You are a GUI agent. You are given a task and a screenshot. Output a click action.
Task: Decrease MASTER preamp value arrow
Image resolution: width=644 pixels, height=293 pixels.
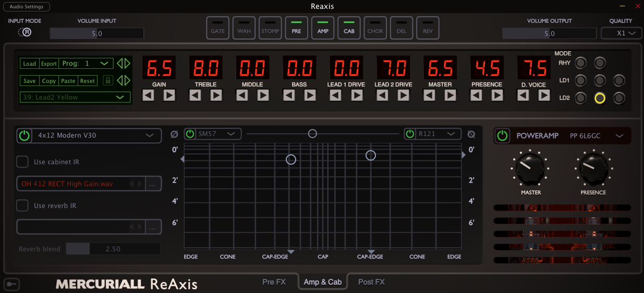[x=429, y=95]
